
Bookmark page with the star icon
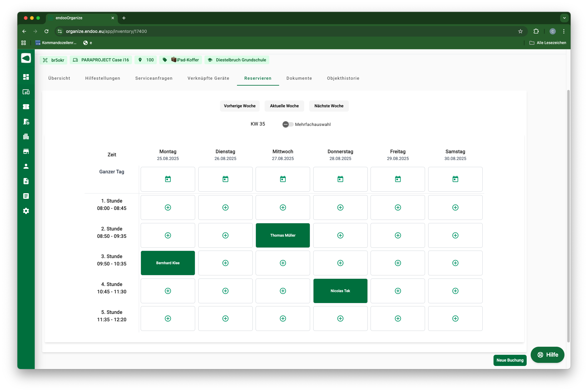pos(520,31)
